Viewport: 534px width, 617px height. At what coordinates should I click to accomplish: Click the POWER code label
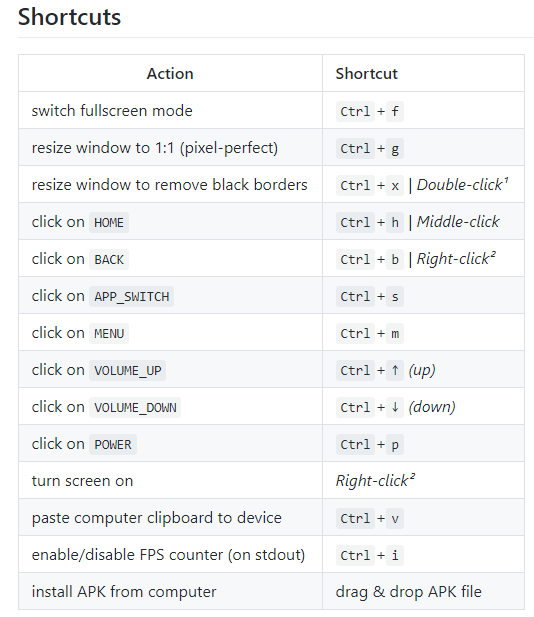[x=113, y=444]
